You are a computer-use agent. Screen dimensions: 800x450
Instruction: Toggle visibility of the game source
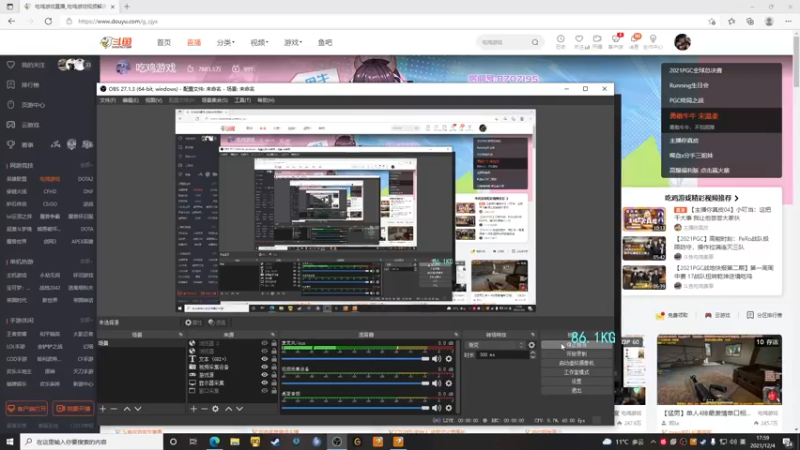pos(264,374)
